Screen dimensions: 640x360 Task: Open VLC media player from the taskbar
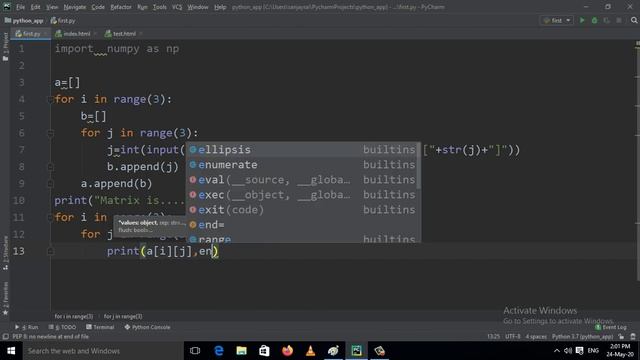coord(310,351)
